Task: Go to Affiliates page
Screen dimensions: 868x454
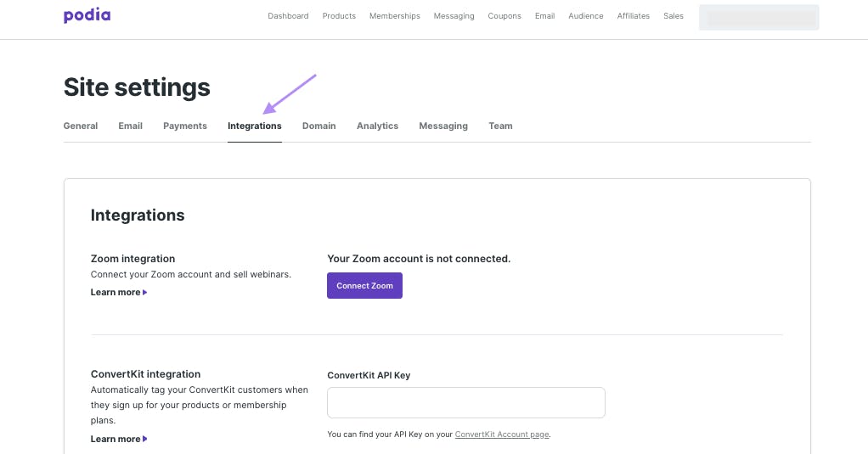Action: tap(634, 16)
